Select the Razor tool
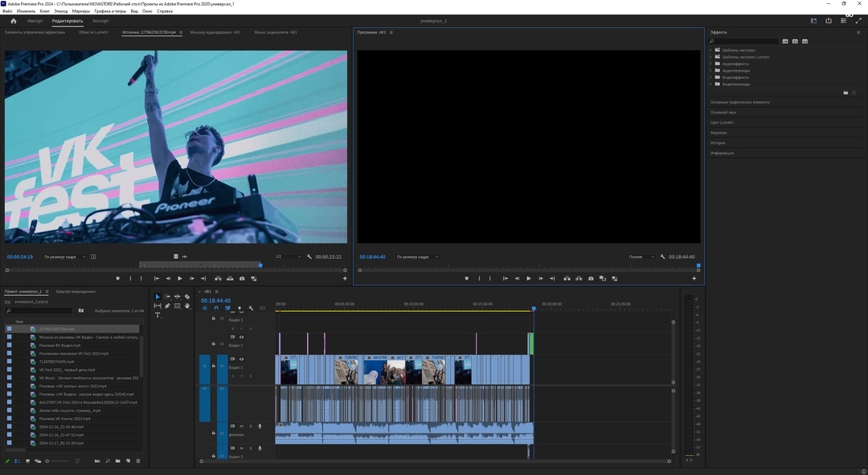Image resolution: width=868 pixels, height=475 pixels. (187, 297)
